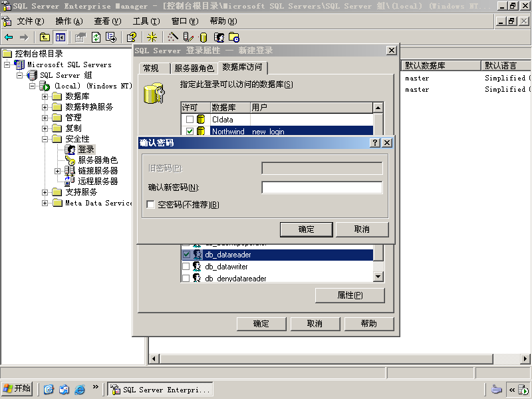Open the 帮助(H) menu
The width and height of the screenshot is (532, 399).
[223, 21]
